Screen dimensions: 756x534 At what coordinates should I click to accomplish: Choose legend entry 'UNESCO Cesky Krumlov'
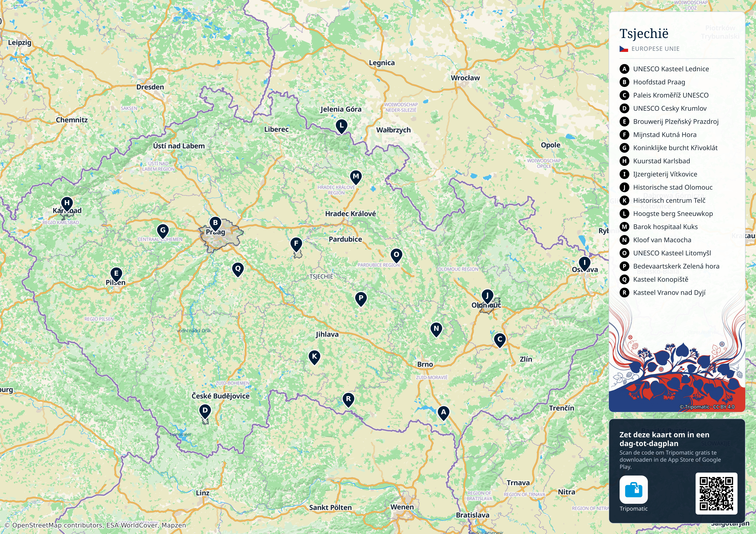pyautogui.click(x=663, y=108)
